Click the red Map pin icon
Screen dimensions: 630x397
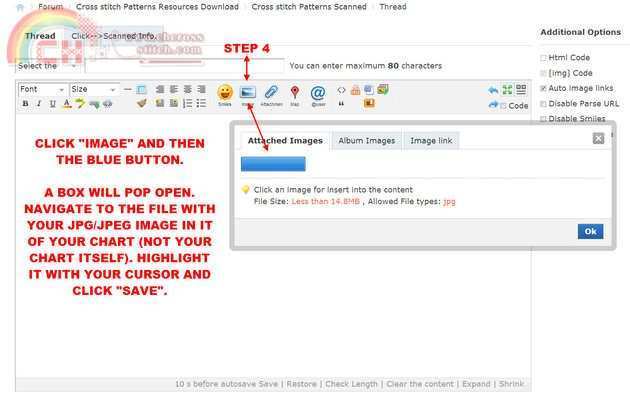click(295, 92)
